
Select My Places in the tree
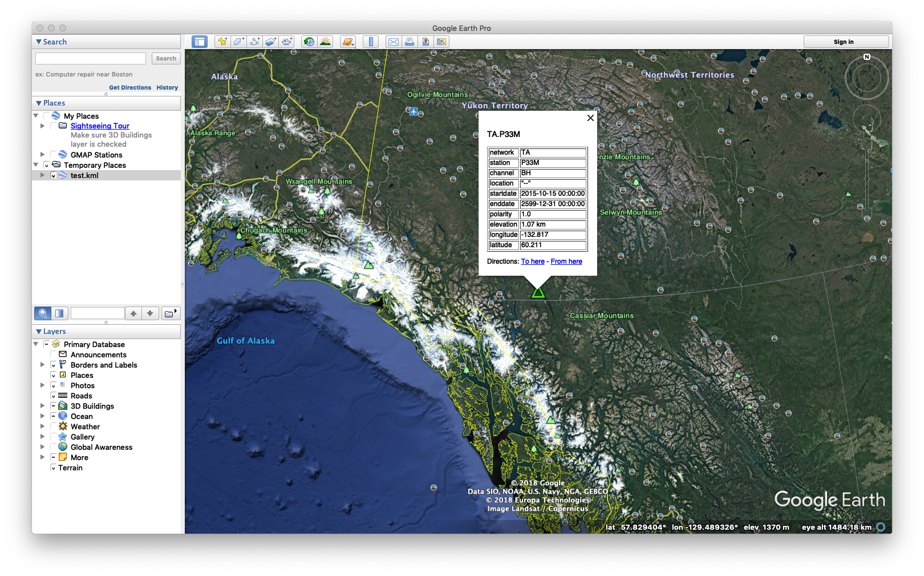tap(81, 116)
